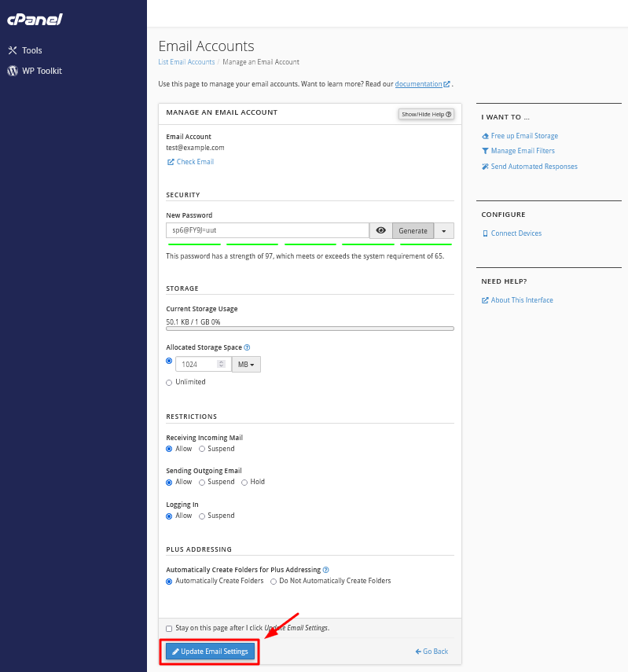Open the MB storage unit dropdown
This screenshot has width=628, height=672.
(x=246, y=364)
